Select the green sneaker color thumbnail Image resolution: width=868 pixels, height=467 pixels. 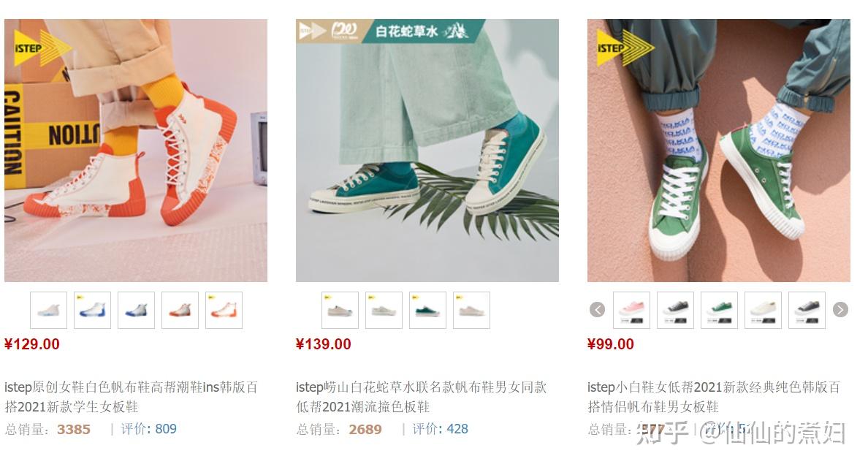click(x=719, y=310)
